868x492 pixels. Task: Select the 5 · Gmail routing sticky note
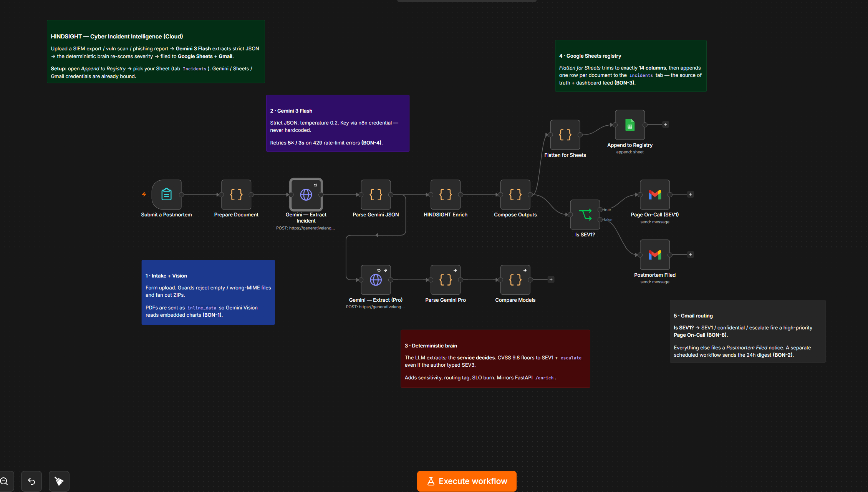click(747, 331)
